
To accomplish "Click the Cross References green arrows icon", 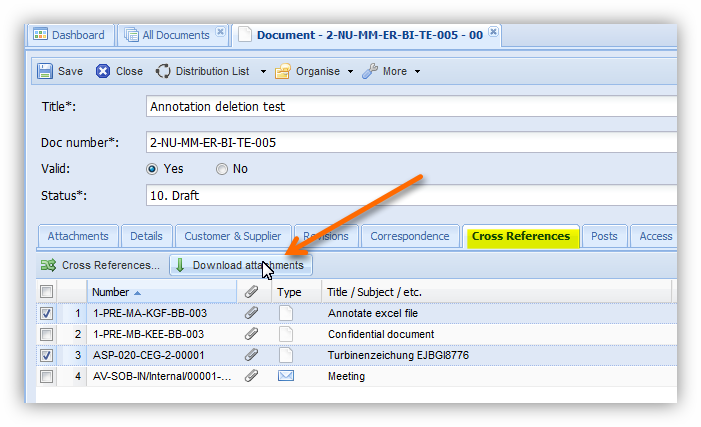I will [x=48, y=265].
